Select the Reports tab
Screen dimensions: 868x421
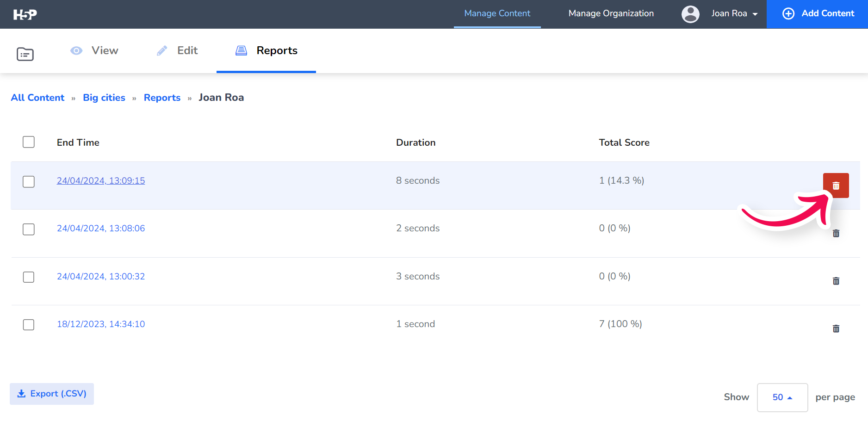pyautogui.click(x=266, y=50)
